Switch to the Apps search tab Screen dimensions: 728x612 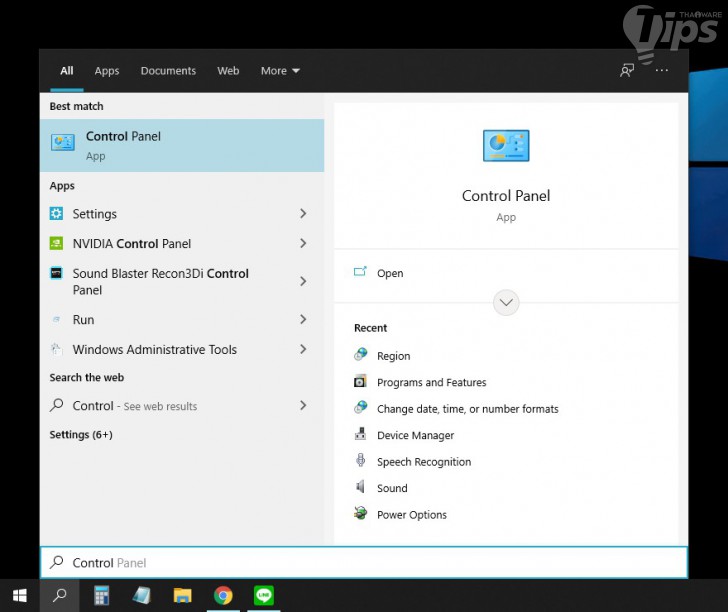107,71
